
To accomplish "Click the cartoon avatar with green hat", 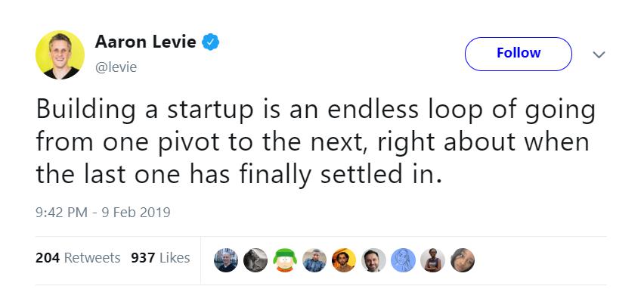I will (286, 260).
